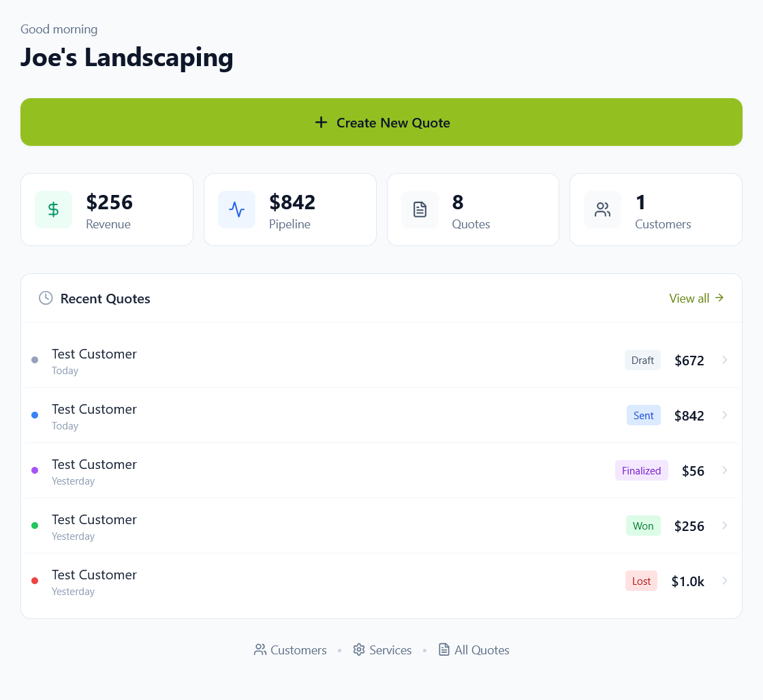The width and height of the screenshot is (763, 700).
Task: Click the purple Finalized status badge
Action: [641, 470]
